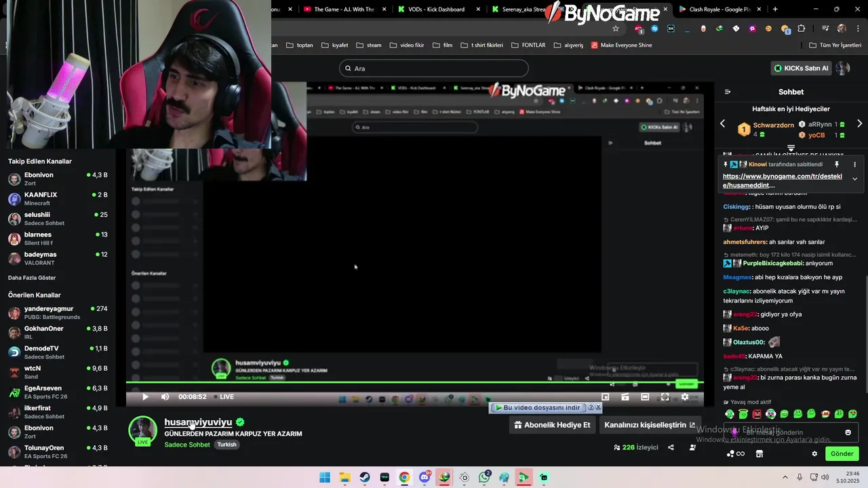The height and width of the screenshot is (488, 868).
Task: Open Kanalınızı kişiselleştirin link
Action: click(x=650, y=425)
